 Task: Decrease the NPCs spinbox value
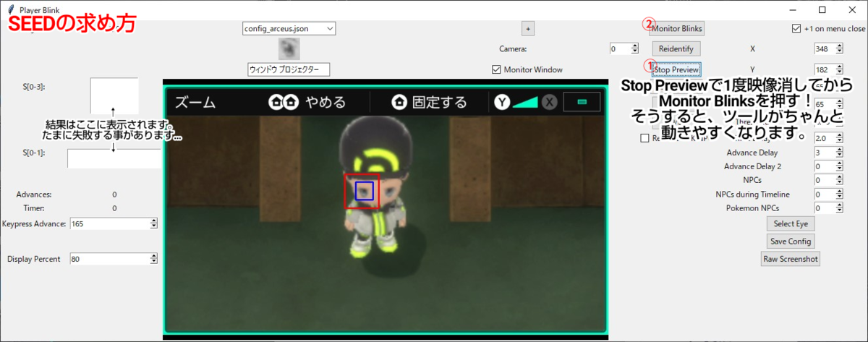839,183
